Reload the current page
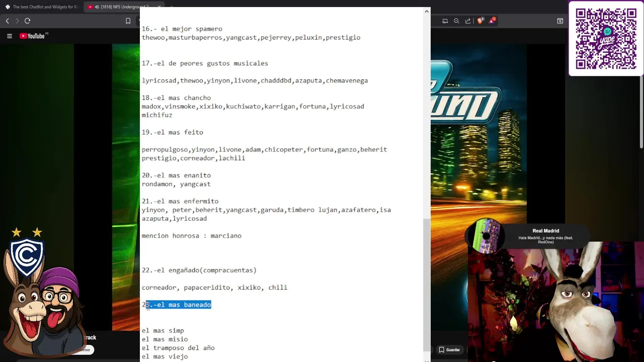The width and height of the screenshot is (644, 362). 28,21
